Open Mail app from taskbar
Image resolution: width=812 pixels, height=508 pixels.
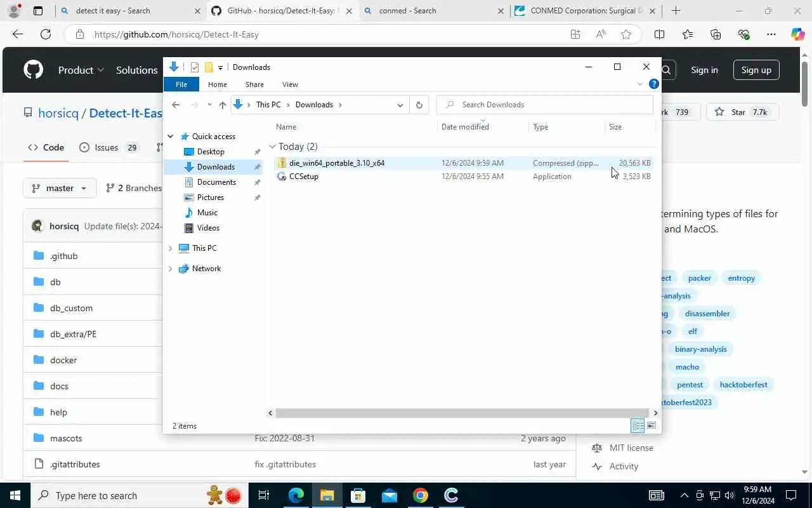tap(390, 495)
